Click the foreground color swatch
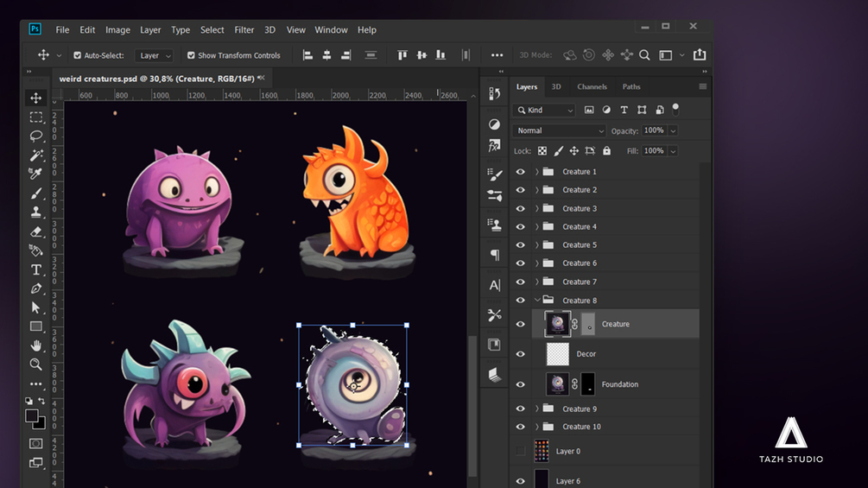Screen dimensions: 868x488 (32, 416)
